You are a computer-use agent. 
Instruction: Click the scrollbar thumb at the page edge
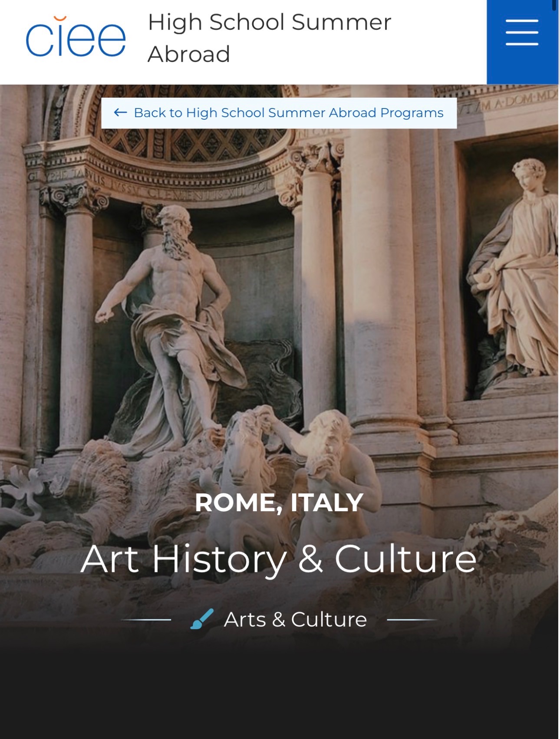[554, 5]
